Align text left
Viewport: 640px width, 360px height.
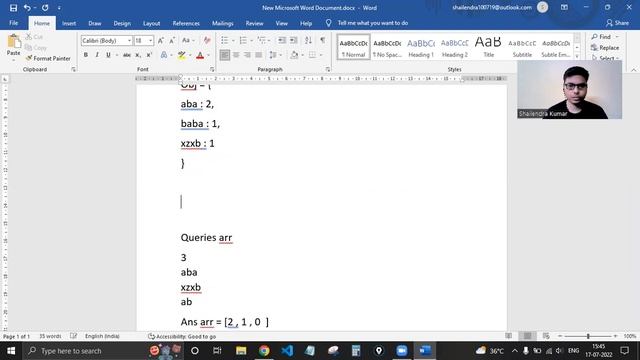point(224,55)
